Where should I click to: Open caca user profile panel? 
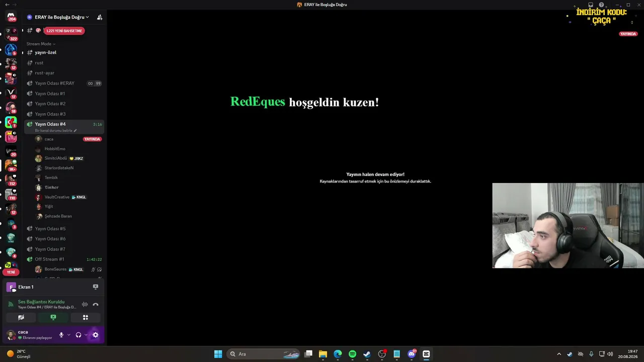point(30,335)
